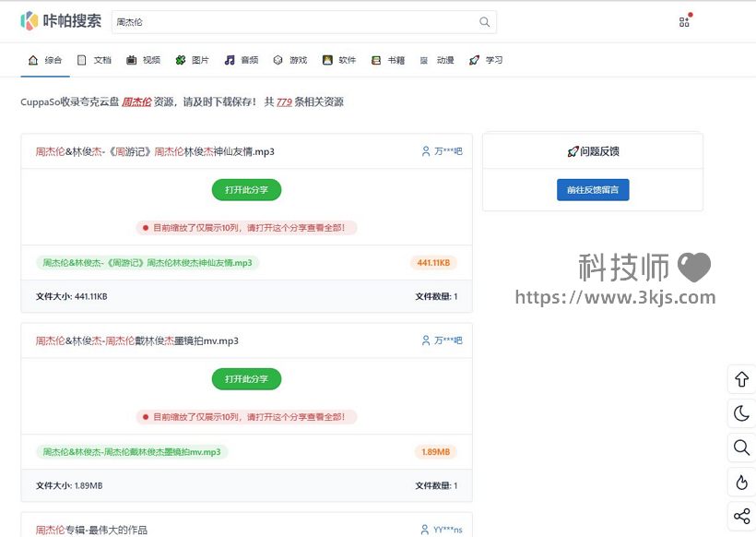Click the notice under the 墨镜拍mv share button
Viewport: 756px width, 537px height.
(x=246, y=417)
